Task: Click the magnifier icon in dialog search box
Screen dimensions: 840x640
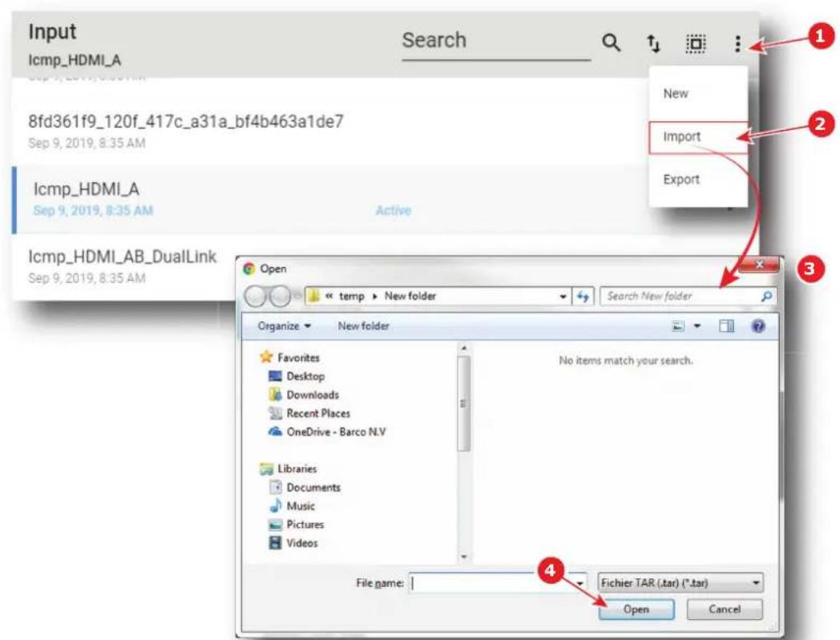Action: click(x=766, y=296)
